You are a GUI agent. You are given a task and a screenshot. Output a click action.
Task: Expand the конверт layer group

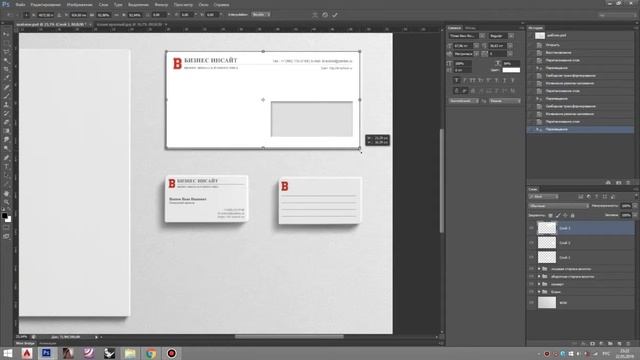(x=539, y=284)
